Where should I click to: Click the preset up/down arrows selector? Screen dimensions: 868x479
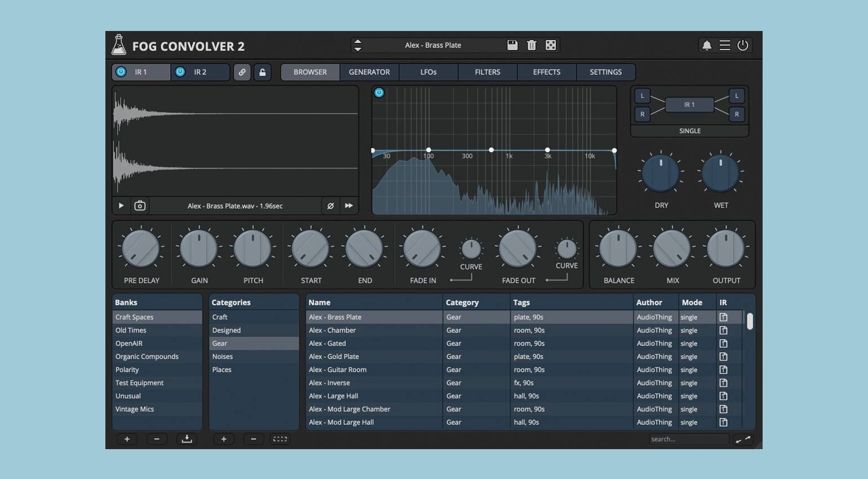tap(357, 45)
